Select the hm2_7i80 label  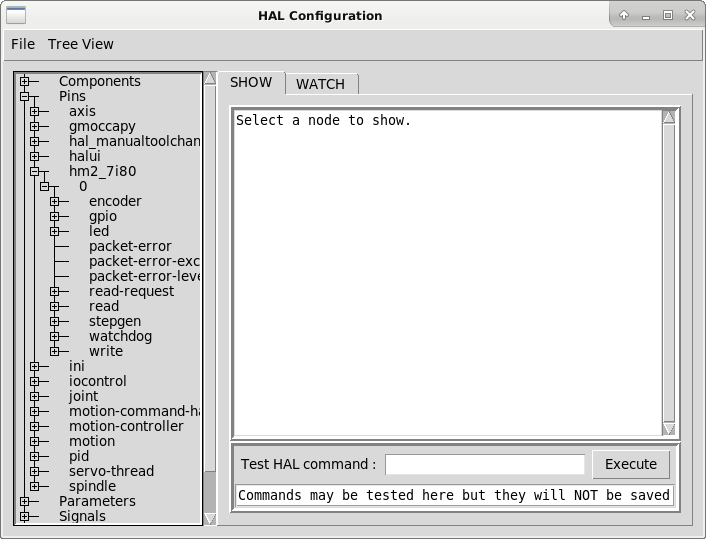[x=102, y=171]
